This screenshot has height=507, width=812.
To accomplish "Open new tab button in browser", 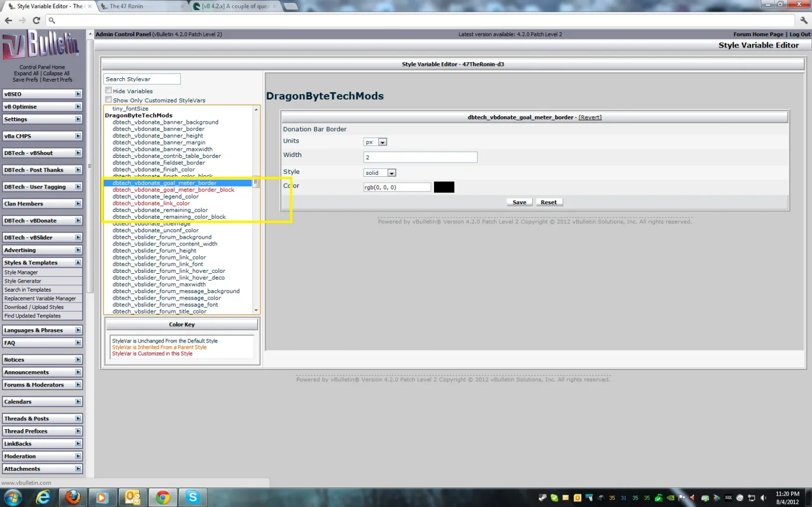I will (x=291, y=6).
